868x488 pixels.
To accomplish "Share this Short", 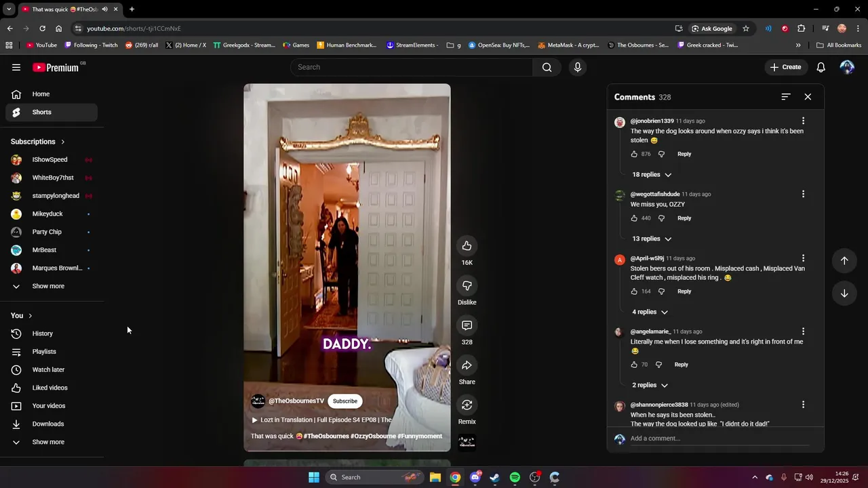I will coord(467,365).
